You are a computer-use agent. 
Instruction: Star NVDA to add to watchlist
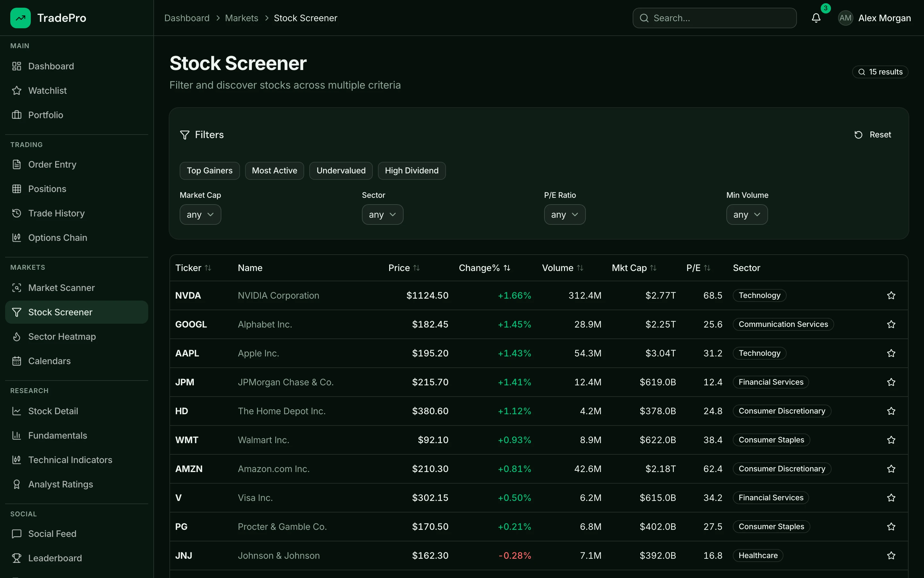(891, 295)
